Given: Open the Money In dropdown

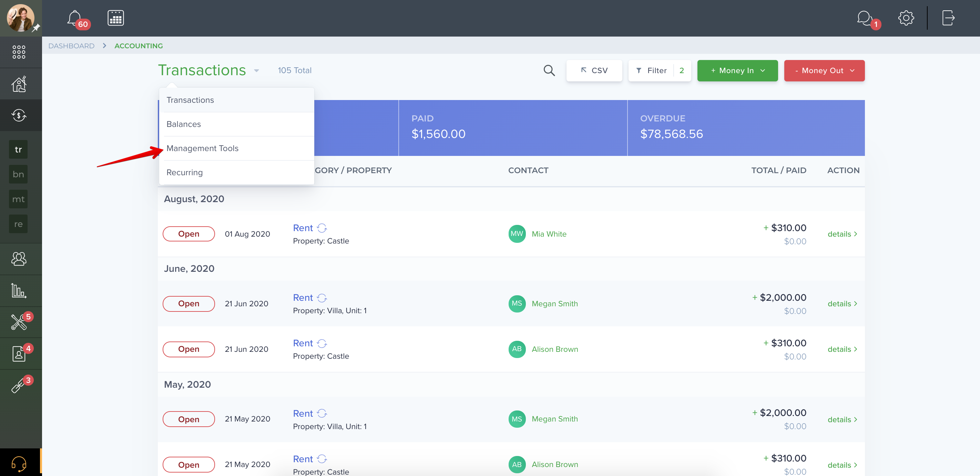Looking at the screenshot, I should pos(737,70).
